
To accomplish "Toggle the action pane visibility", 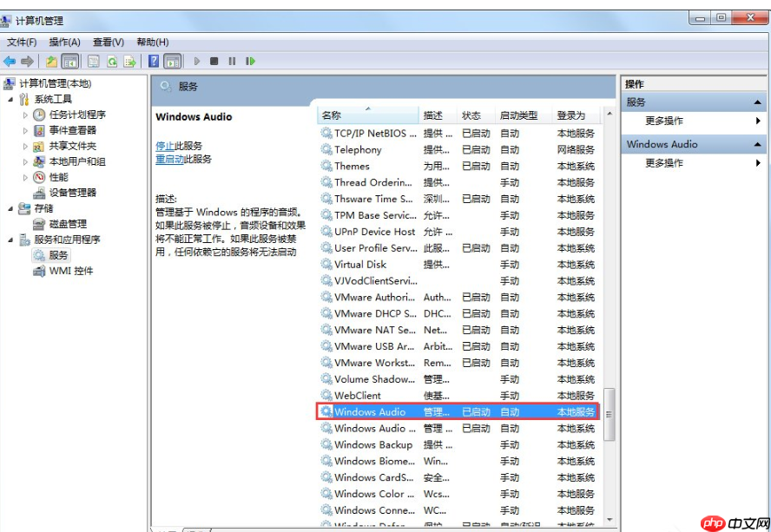I will click(x=171, y=61).
